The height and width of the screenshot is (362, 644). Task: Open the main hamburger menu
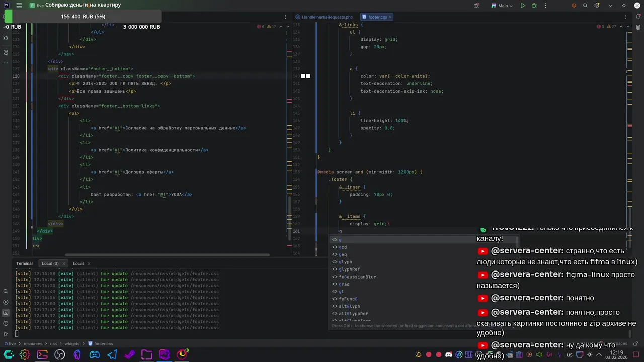(19, 6)
